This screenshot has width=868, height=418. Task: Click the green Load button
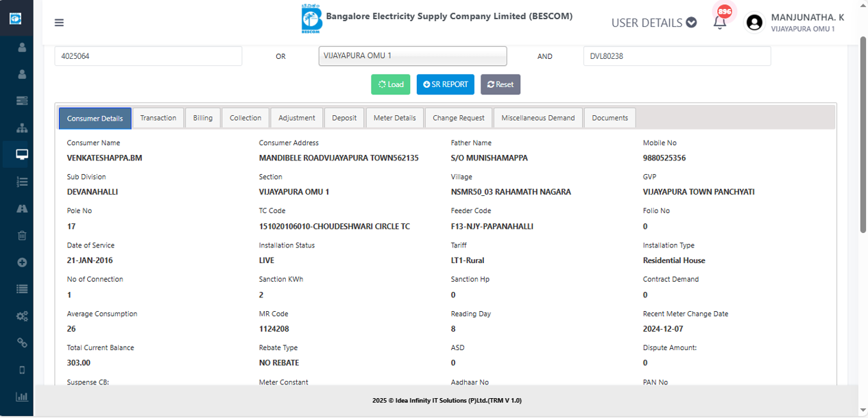pyautogui.click(x=391, y=84)
